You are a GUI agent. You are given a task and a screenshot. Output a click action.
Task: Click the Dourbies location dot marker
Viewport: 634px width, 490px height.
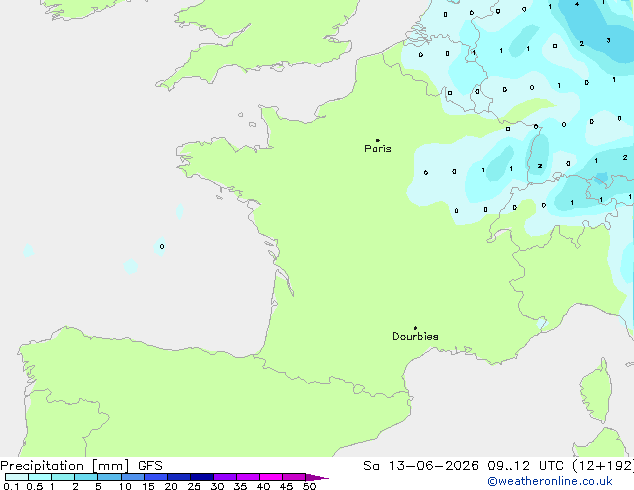pyautogui.click(x=415, y=328)
